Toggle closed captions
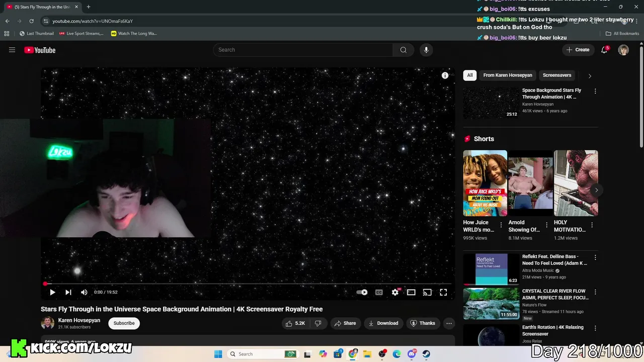644x362 pixels. pyautogui.click(x=379, y=292)
